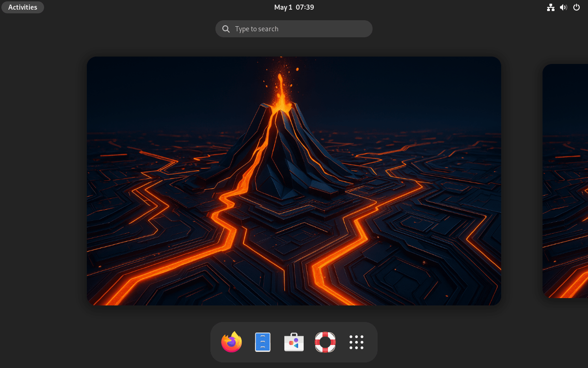
Task: Open the Software store icon
Action: click(x=294, y=342)
